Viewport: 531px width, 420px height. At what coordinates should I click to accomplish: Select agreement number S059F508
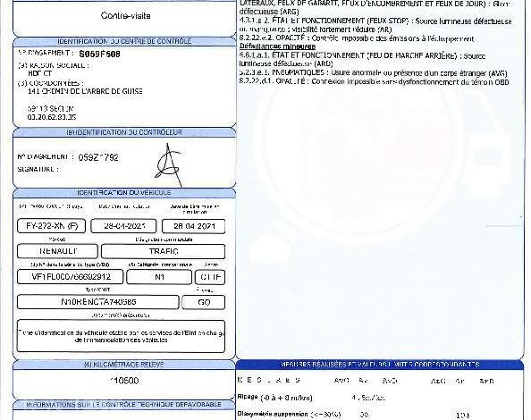(99, 55)
